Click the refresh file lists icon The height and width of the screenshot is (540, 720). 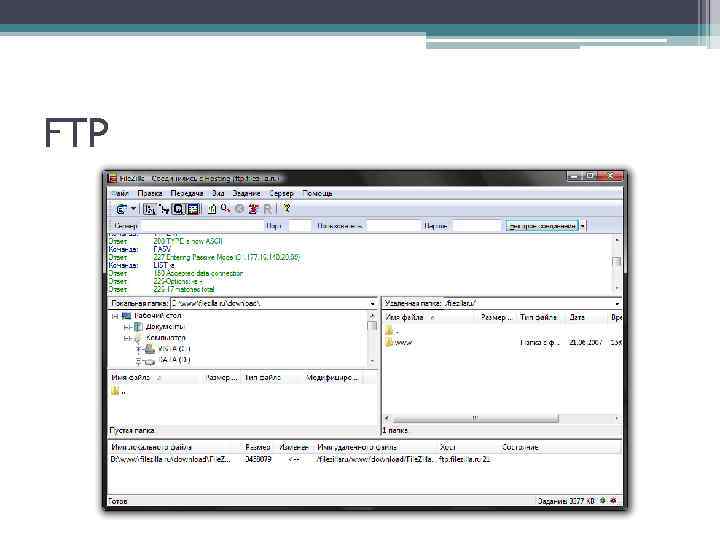[212, 209]
